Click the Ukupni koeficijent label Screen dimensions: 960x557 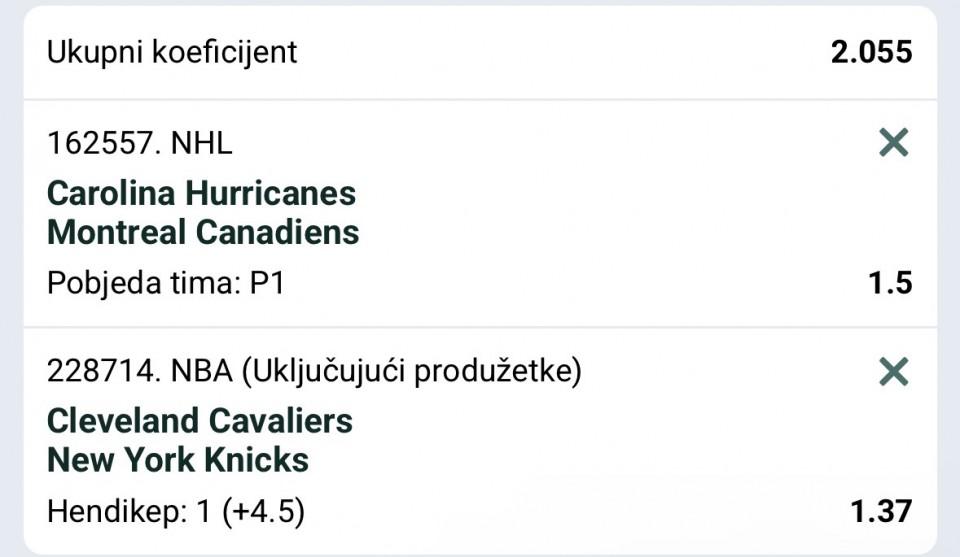point(172,52)
